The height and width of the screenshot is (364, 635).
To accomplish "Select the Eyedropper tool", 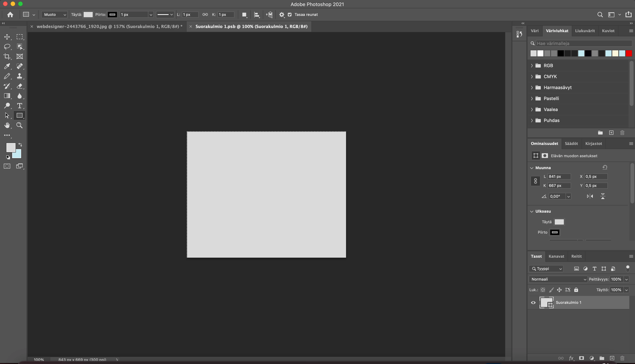I will tap(7, 66).
